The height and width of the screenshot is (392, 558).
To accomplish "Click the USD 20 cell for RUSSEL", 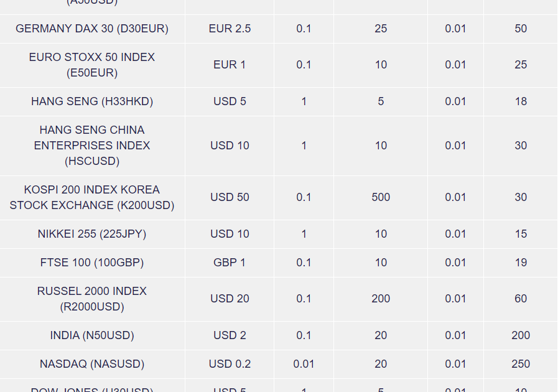I will (230, 299).
